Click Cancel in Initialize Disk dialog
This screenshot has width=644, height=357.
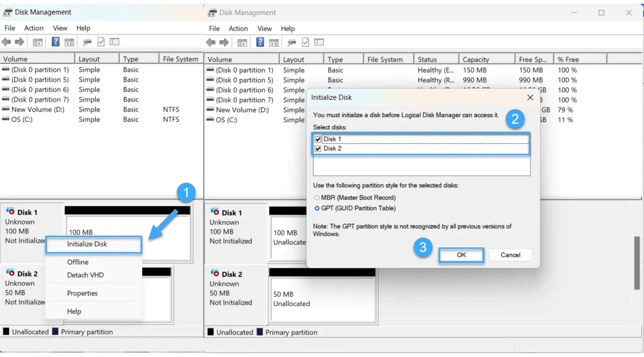[x=510, y=255]
